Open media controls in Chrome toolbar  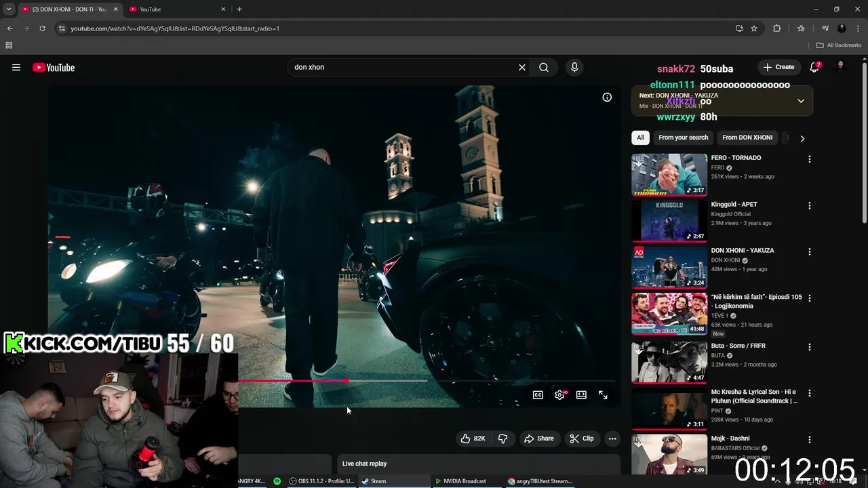(x=825, y=28)
